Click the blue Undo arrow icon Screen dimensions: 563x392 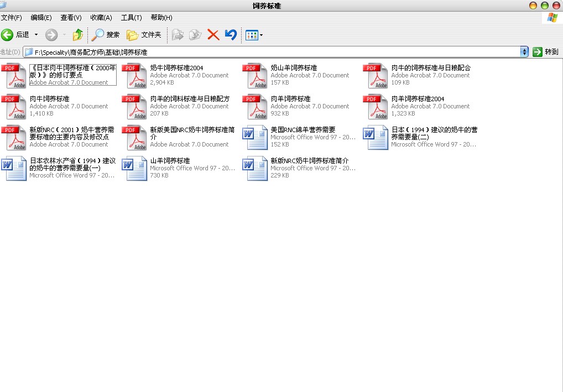click(x=231, y=35)
